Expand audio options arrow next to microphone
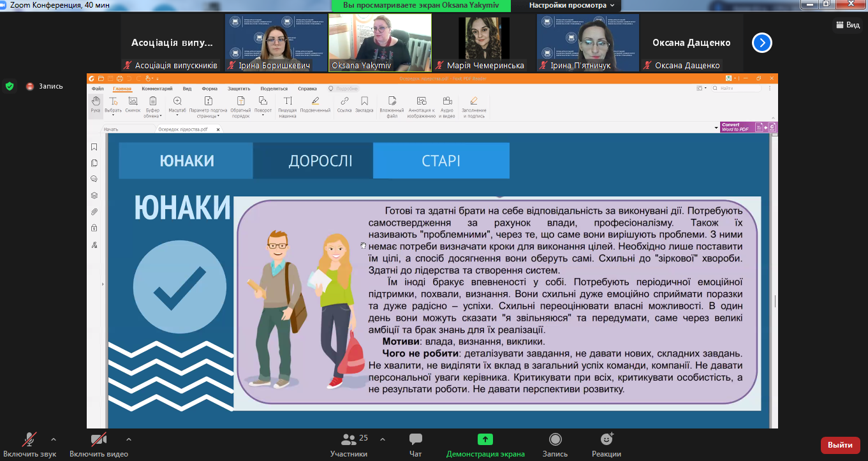The width and height of the screenshot is (868, 461). click(54, 439)
